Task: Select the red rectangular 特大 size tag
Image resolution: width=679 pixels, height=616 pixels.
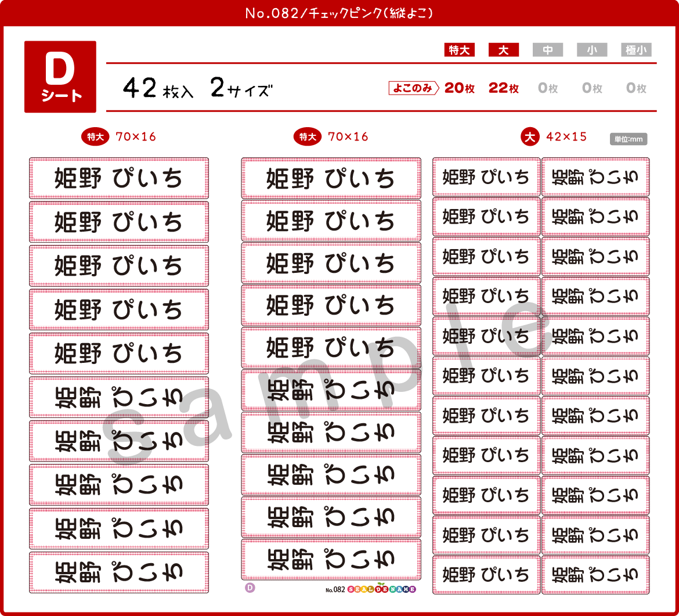Action: click(x=460, y=50)
